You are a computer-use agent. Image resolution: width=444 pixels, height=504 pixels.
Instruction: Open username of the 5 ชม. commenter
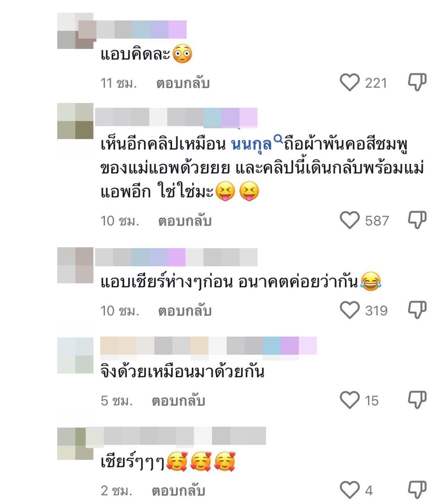pos(208,346)
